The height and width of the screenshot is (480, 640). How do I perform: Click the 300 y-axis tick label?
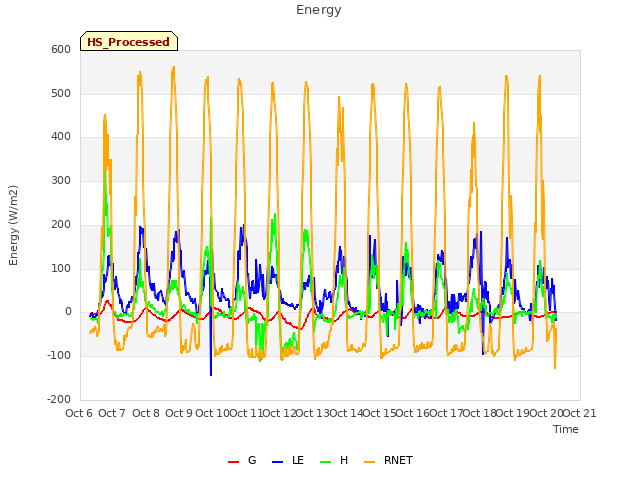(61, 180)
